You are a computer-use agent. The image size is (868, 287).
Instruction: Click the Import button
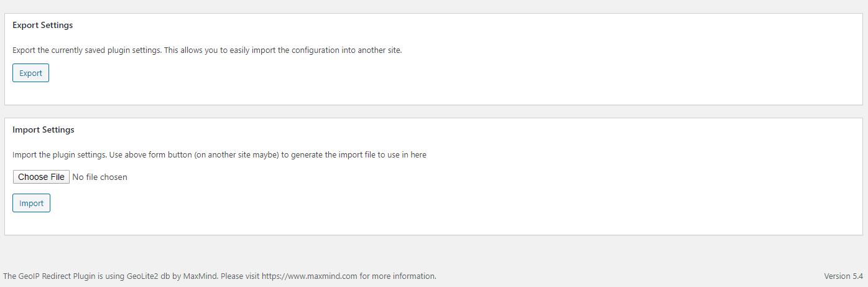[x=31, y=203]
